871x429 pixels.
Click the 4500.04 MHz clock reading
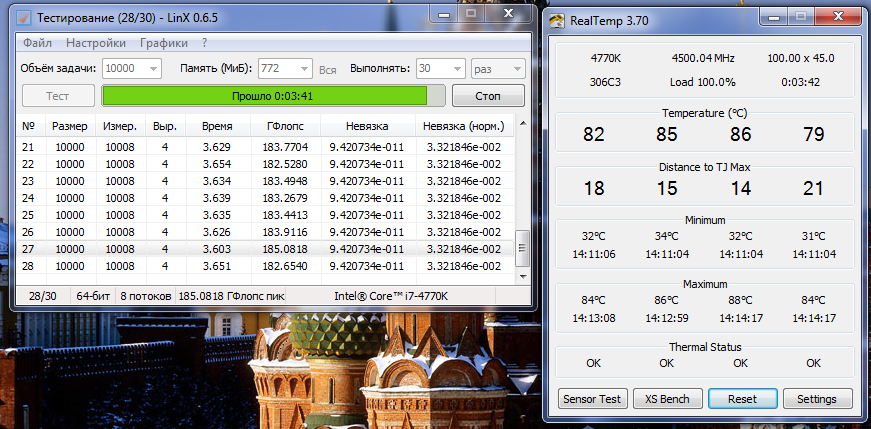[x=703, y=58]
